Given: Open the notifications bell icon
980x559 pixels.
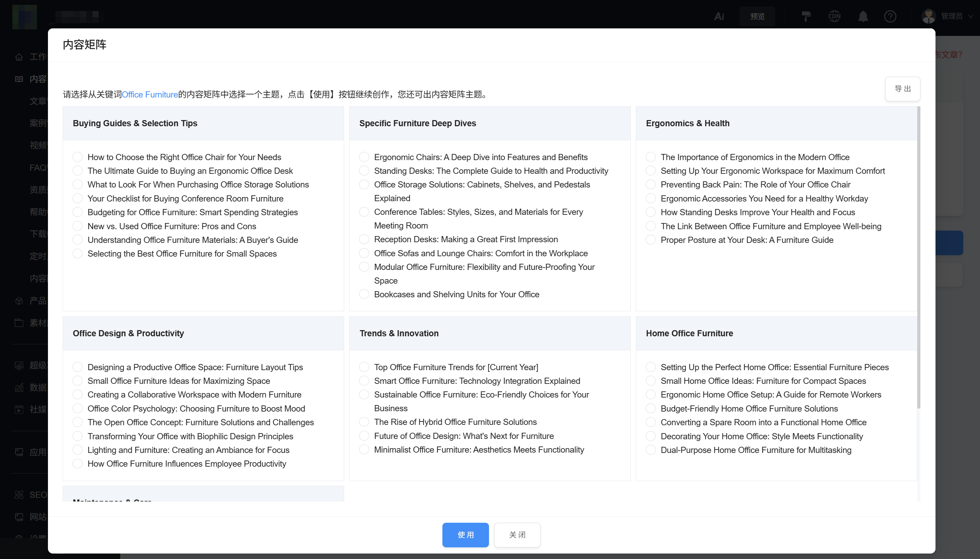Looking at the screenshot, I should (863, 16).
